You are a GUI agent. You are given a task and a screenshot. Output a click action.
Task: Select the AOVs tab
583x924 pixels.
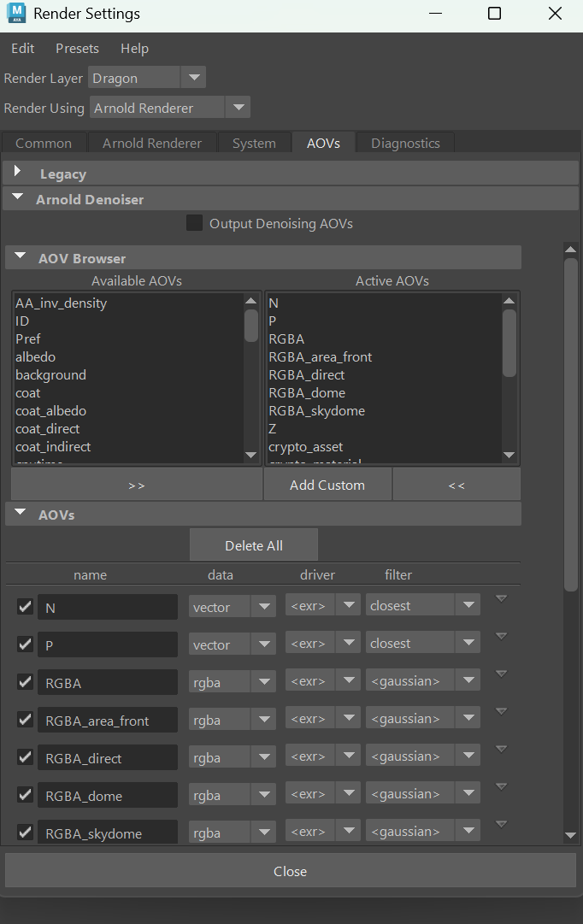tap(324, 144)
